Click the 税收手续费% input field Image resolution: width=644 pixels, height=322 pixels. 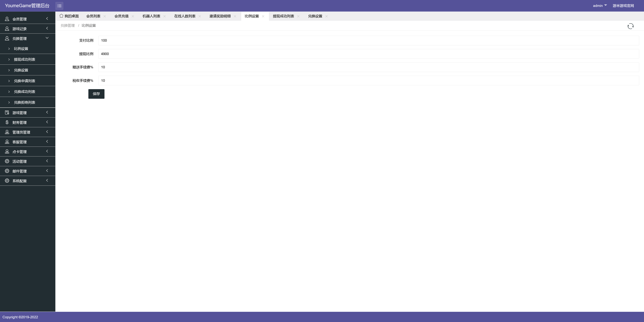368,81
